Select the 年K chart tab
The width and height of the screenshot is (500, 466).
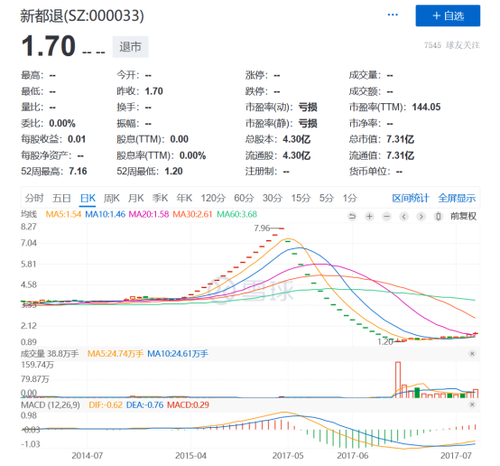[x=184, y=198]
